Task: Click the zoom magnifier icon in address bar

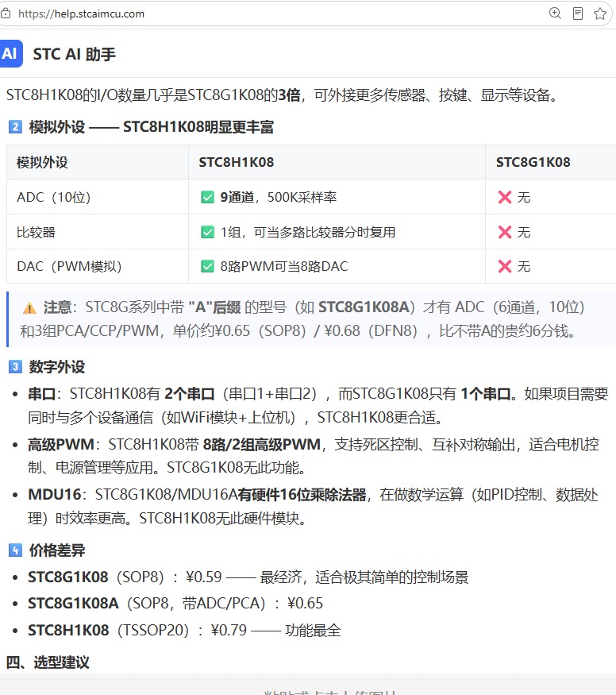Action: point(555,14)
